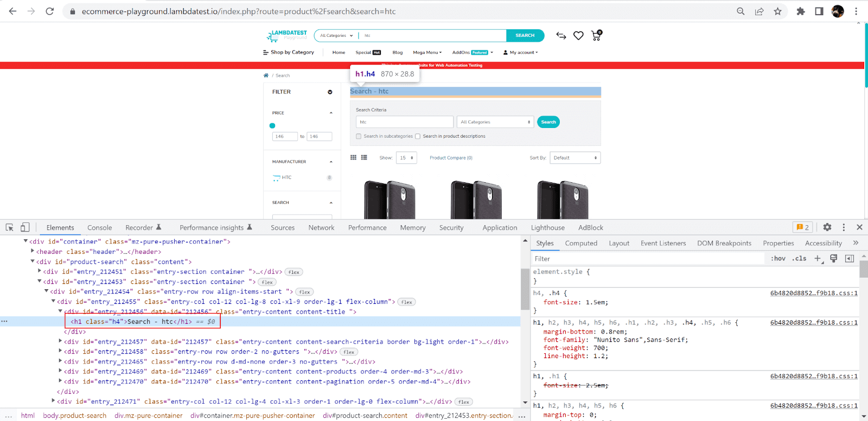Open the All Categories header dropdown
The image size is (868, 421).
(x=336, y=35)
